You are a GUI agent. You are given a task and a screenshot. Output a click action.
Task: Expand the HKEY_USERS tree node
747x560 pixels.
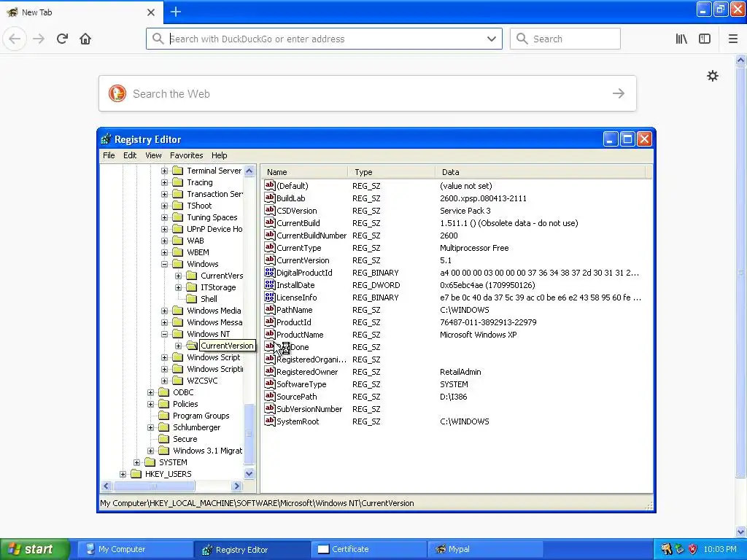(x=123, y=474)
